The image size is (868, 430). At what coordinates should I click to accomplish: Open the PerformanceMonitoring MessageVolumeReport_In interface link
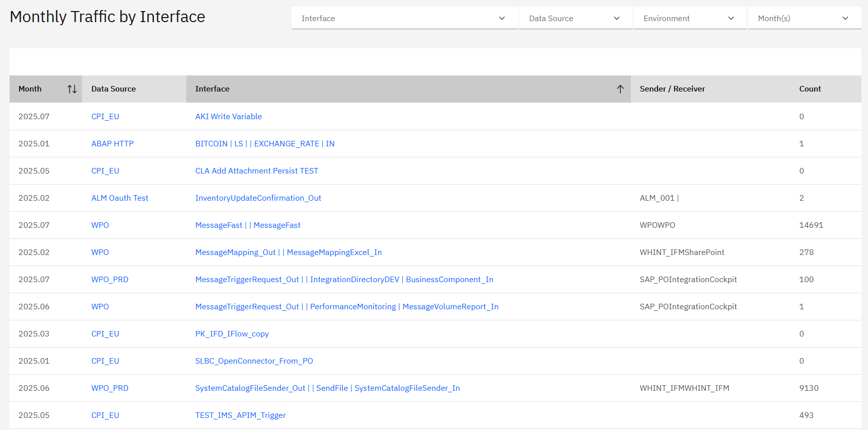347,306
